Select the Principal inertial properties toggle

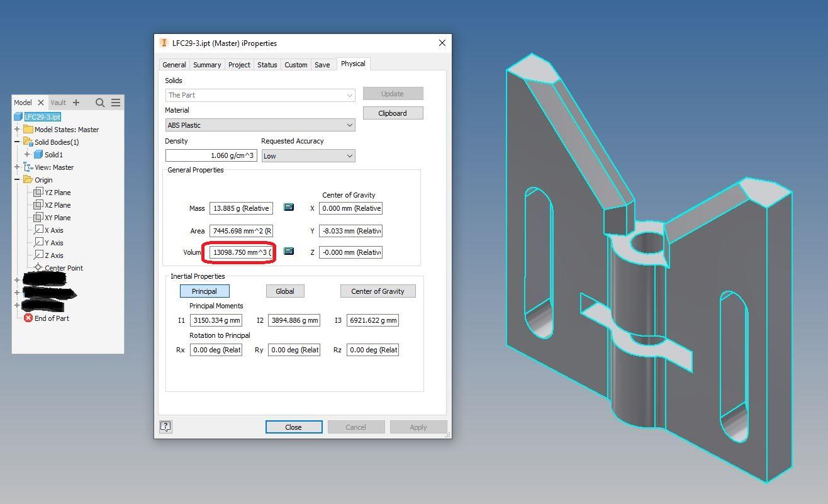(x=204, y=291)
